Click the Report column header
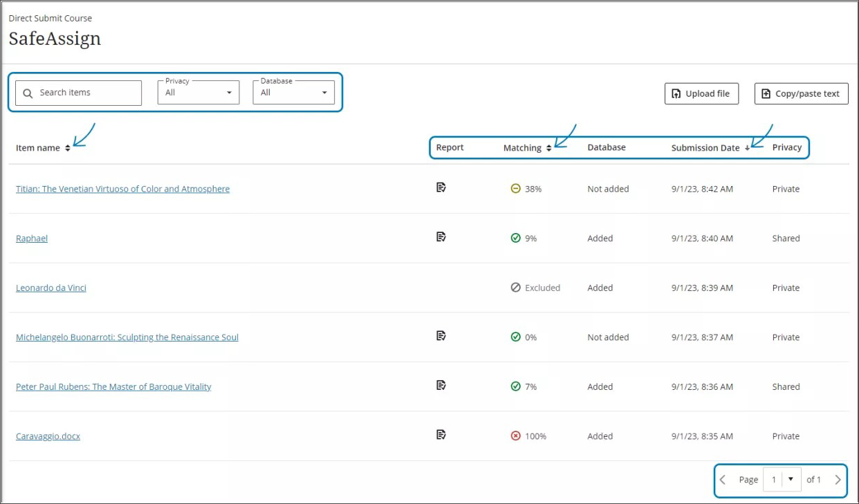Image resolution: width=859 pixels, height=504 pixels. pyautogui.click(x=450, y=147)
